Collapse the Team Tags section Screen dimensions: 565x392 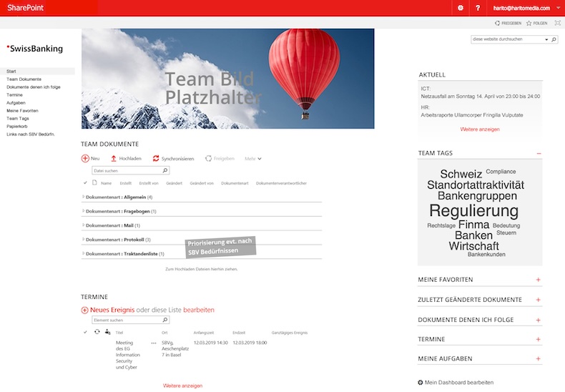538,153
